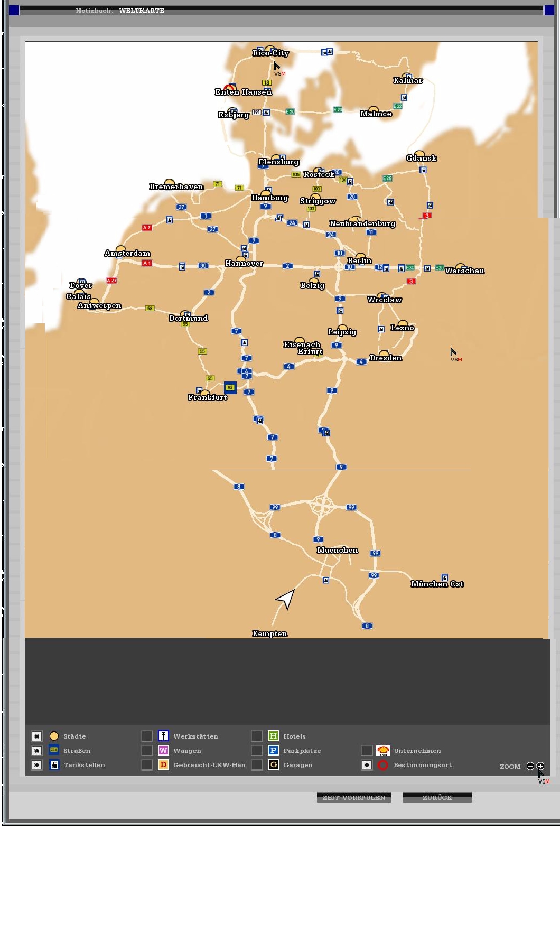This screenshot has height=951, width=560.
Task: Click the Werkstätten legend icon
Action: pos(163,736)
